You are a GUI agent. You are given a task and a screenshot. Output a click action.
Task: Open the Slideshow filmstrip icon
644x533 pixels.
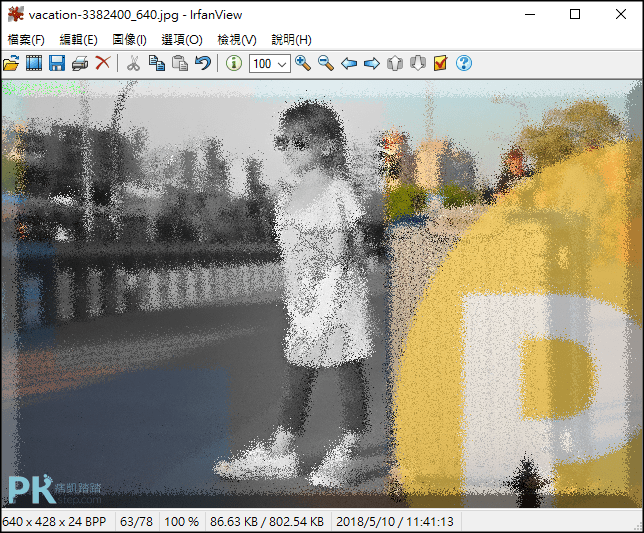[34, 63]
